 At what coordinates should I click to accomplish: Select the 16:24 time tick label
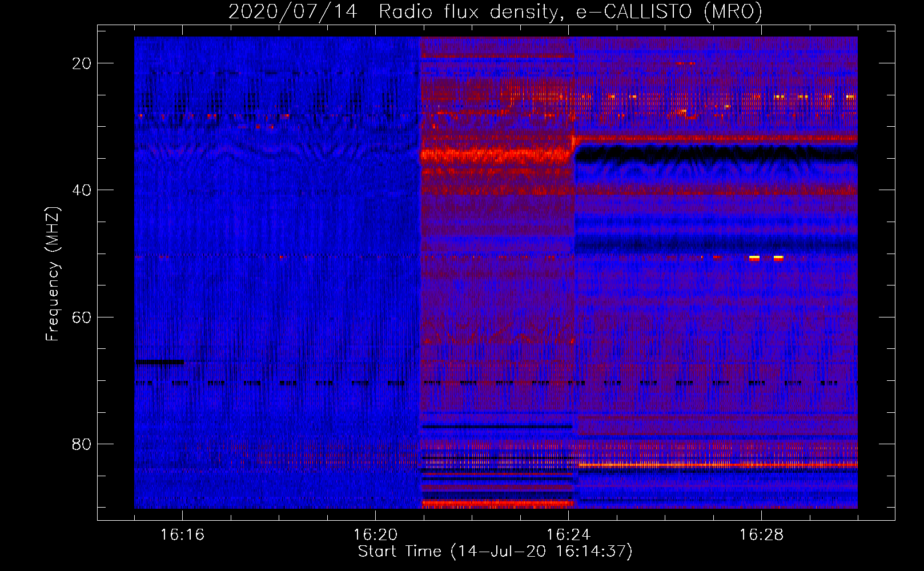click(568, 534)
